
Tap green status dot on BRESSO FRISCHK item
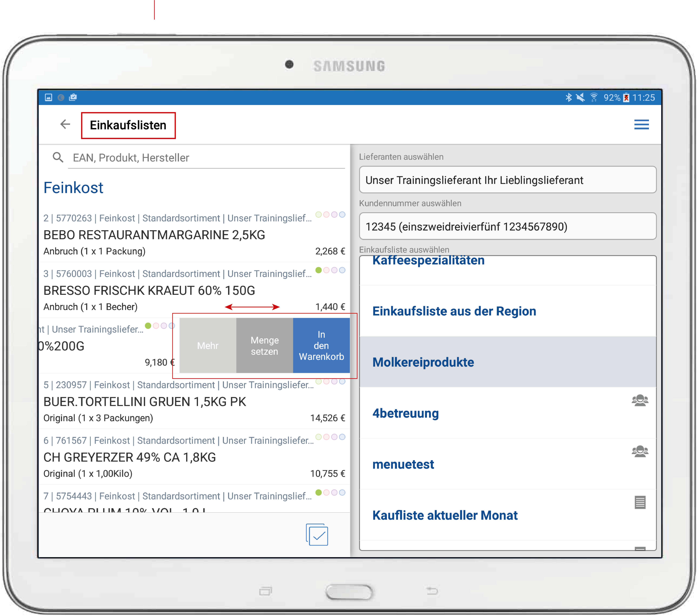pos(318,270)
